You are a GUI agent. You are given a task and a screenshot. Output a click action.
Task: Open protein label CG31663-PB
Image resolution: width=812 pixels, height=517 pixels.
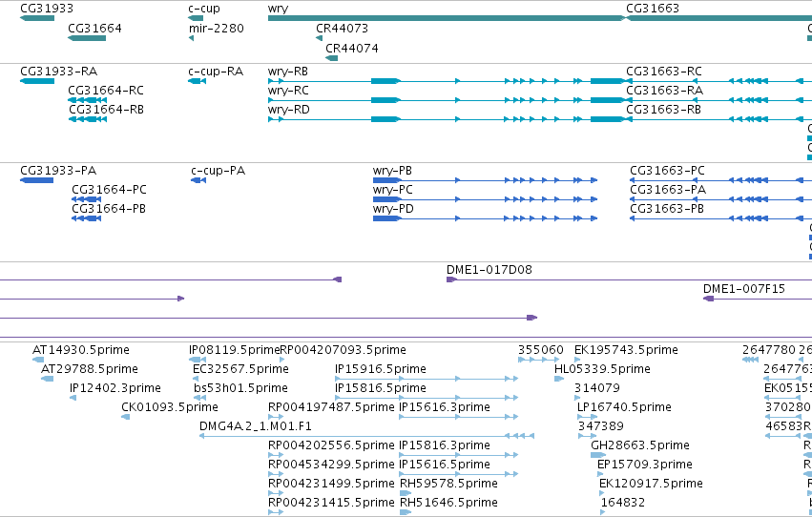click(x=667, y=209)
